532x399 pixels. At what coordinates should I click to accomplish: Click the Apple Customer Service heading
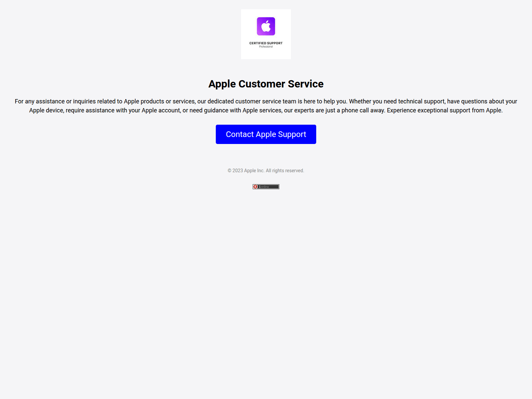click(x=266, y=84)
